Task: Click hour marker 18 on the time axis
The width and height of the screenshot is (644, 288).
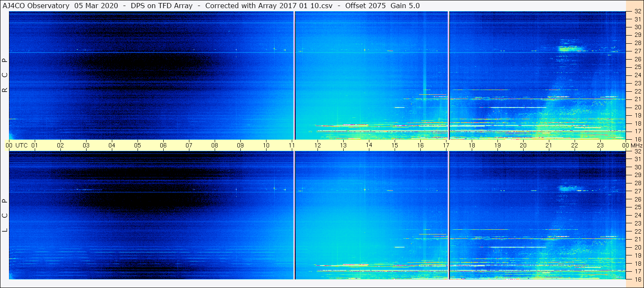Action: pyautogui.click(x=472, y=145)
